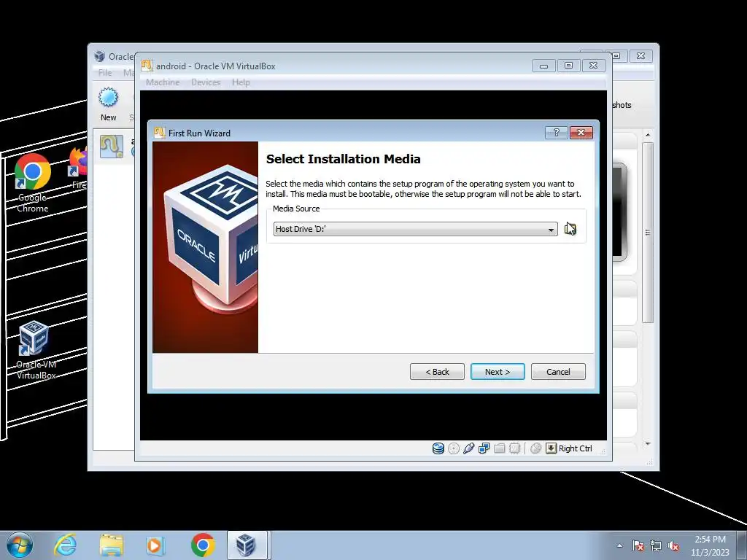Minimize the android VM window
The width and height of the screenshot is (747, 560).
coord(543,66)
